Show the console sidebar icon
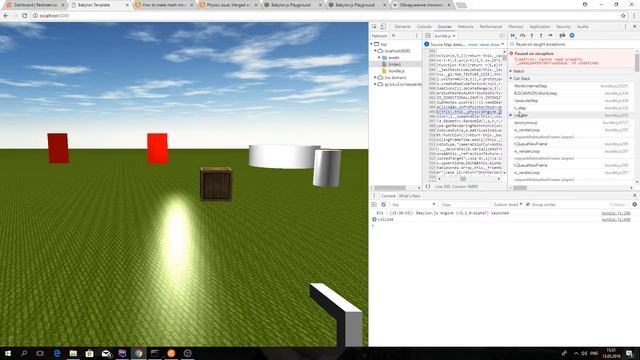This screenshot has height=360, width=640. tap(374, 204)
